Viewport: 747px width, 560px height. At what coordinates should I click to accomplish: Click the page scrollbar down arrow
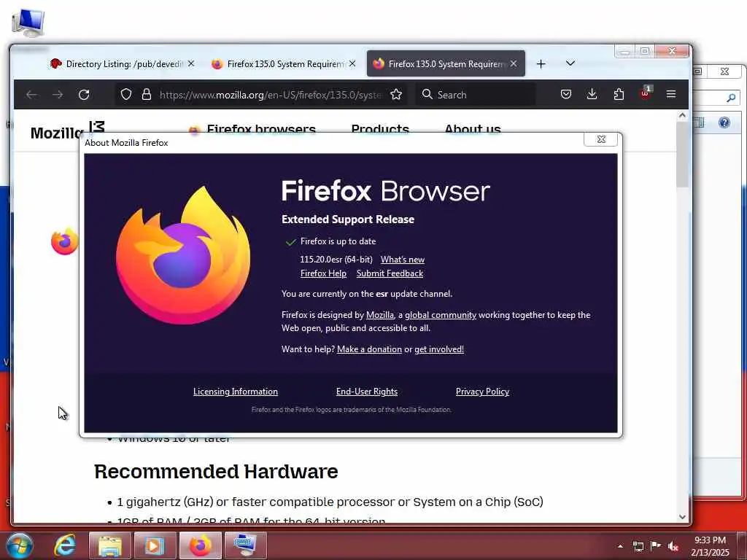(682, 517)
